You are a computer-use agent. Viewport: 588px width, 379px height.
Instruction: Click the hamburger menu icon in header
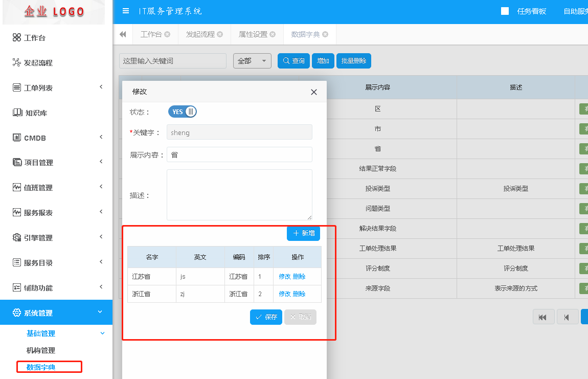point(126,11)
